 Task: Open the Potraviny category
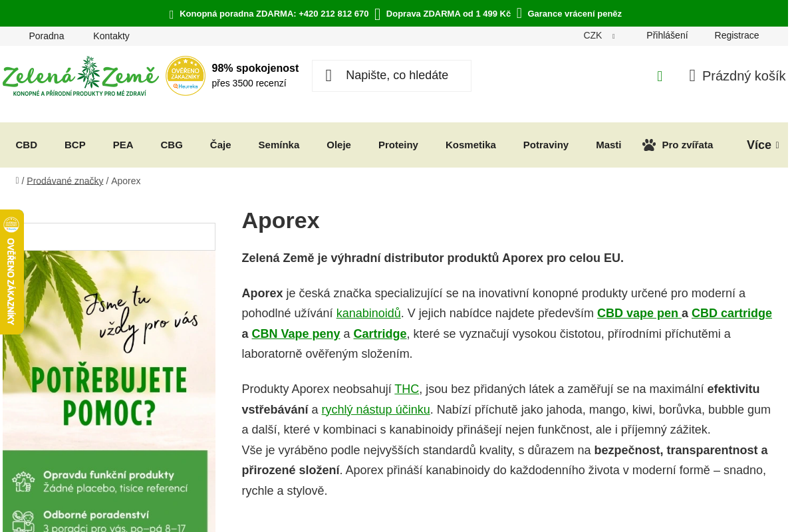click(546, 145)
